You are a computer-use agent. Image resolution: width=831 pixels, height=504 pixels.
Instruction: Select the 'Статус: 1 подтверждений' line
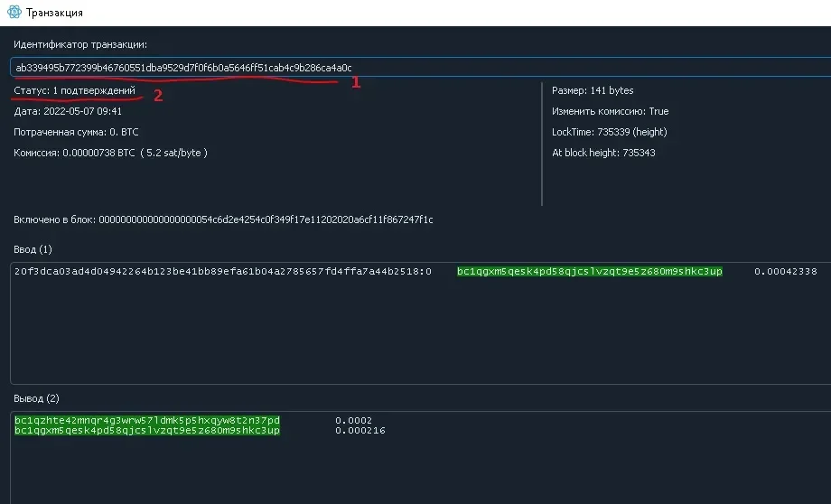click(75, 90)
